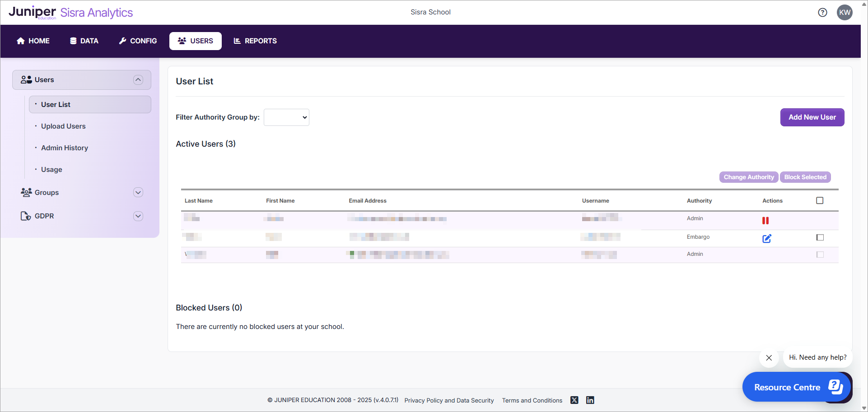Open Admin History in the sidebar

click(65, 148)
